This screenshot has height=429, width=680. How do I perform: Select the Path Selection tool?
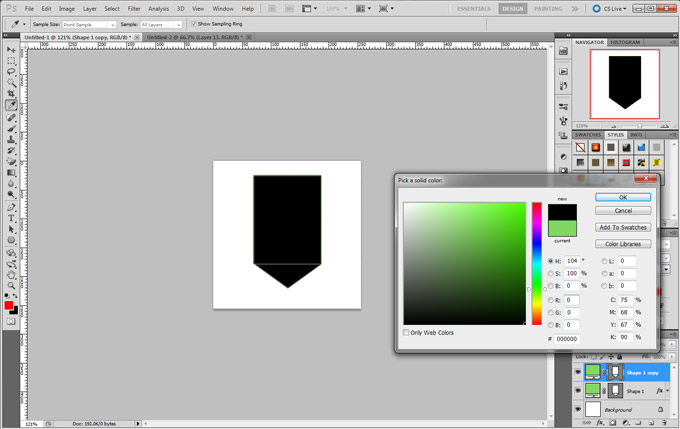pos(11,229)
